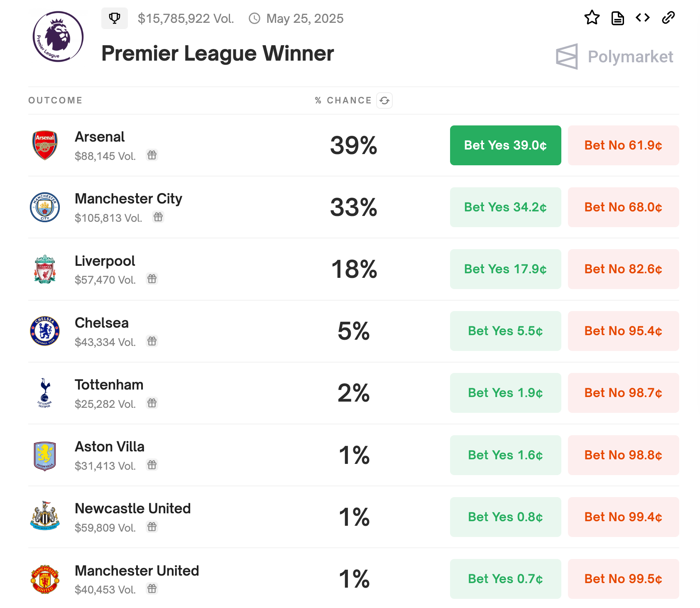The width and height of the screenshot is (700, 608).
Task: Open Premier League Winner title
Action: click(x=218, y=54)
